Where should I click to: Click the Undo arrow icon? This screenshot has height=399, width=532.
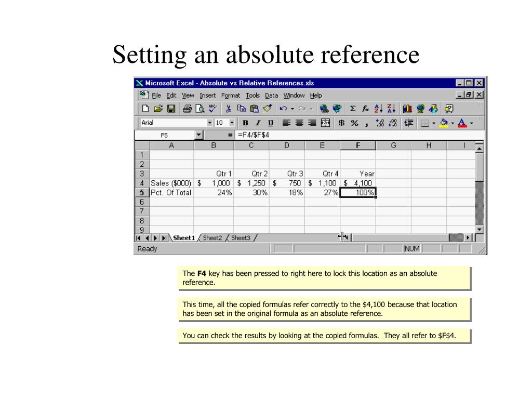[283, 109]
